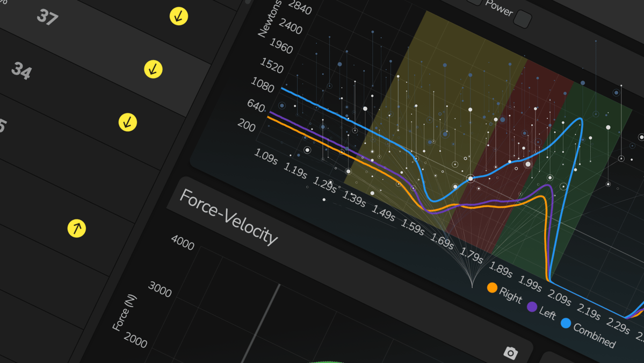Click the purple Left legend dot
This screenshot has height=363, width=644.
[x=532, y=307]
